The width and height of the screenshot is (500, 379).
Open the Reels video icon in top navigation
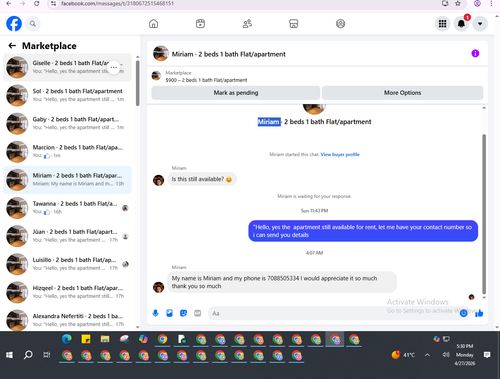tap(200, 24)
